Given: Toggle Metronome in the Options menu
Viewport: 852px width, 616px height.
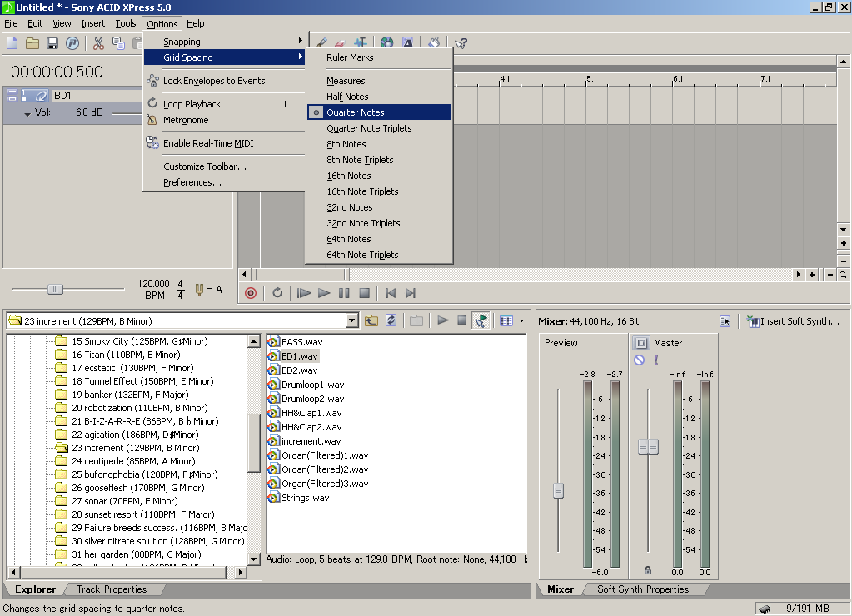Looking at the screenshot, I should pyautogui.click(x=224, y=120).
